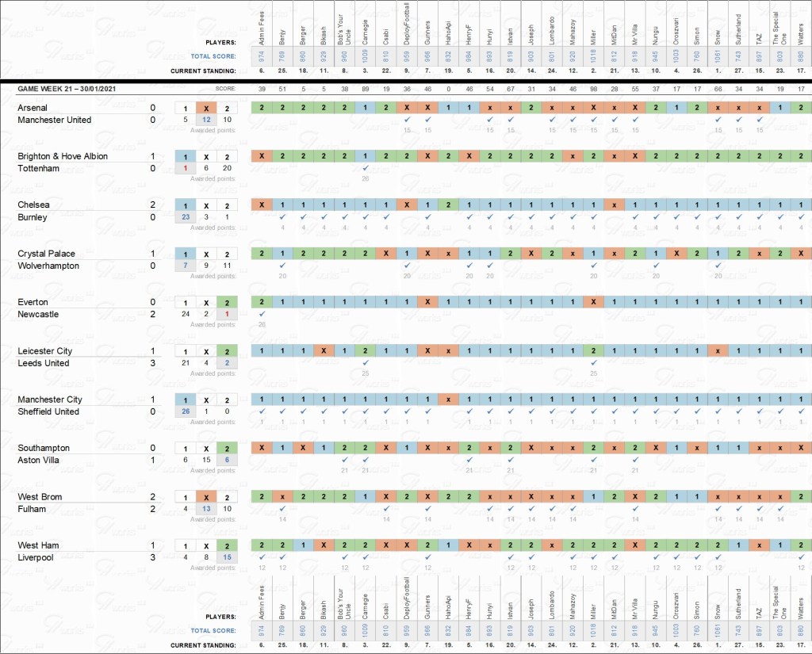Click Admin Fees' orange X cell in Chelsea row
Viewport: 812px width, 654px height.
coord(262,205)
